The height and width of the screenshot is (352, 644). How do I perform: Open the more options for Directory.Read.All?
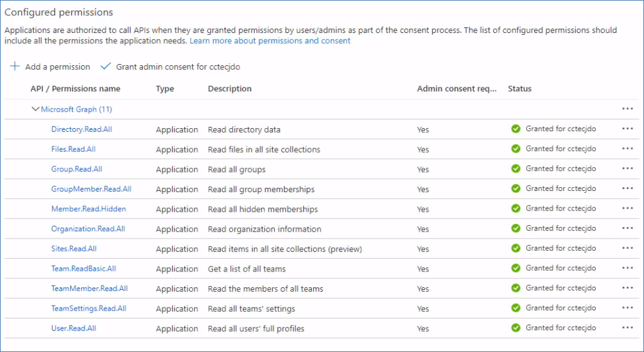pyautogui.click(x=627, y=128)
